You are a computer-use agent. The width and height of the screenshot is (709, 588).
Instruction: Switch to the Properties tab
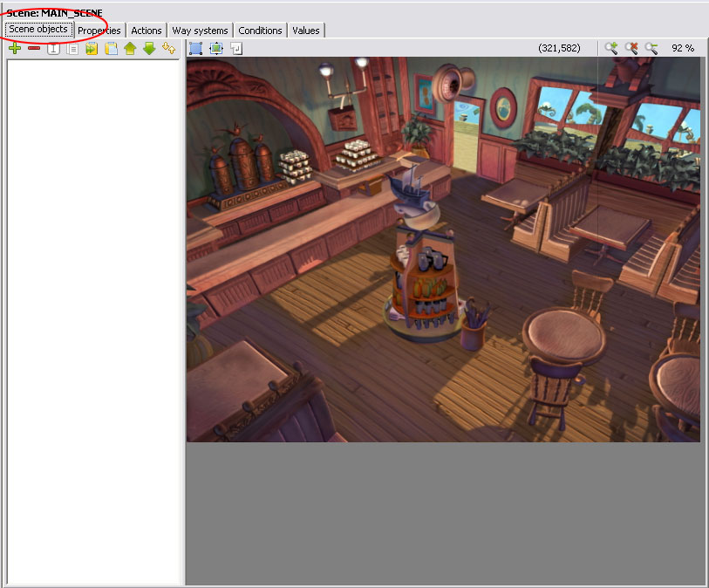pos(99,31)
